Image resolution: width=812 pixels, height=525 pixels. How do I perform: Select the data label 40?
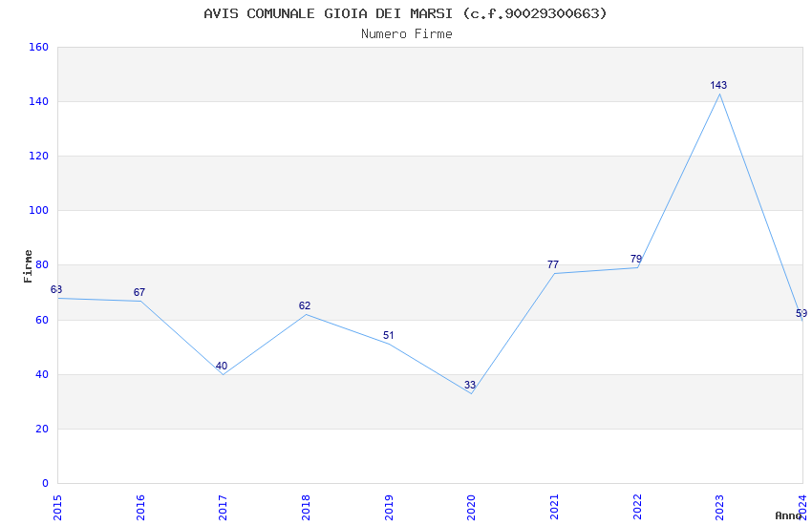222,367
